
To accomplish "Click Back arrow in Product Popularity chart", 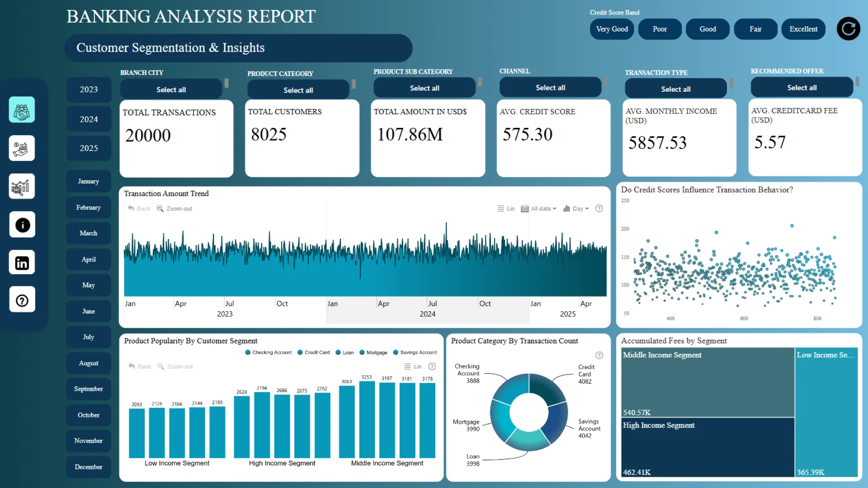I will pyautogui.click(x=140, y=366).
